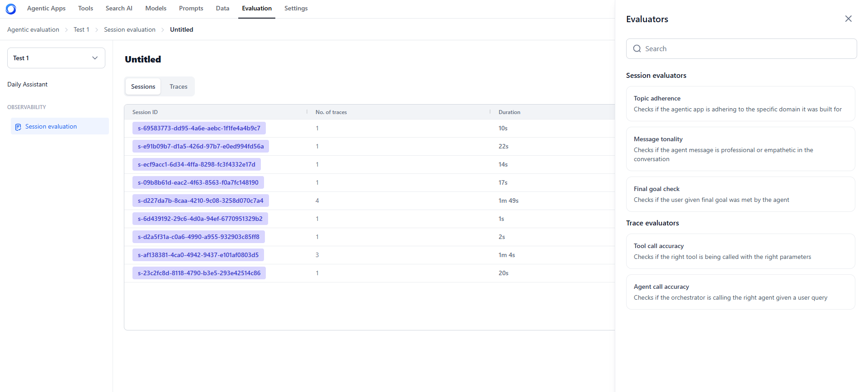
Task: Click the trace count 4 cell
Action: (317, 201)
